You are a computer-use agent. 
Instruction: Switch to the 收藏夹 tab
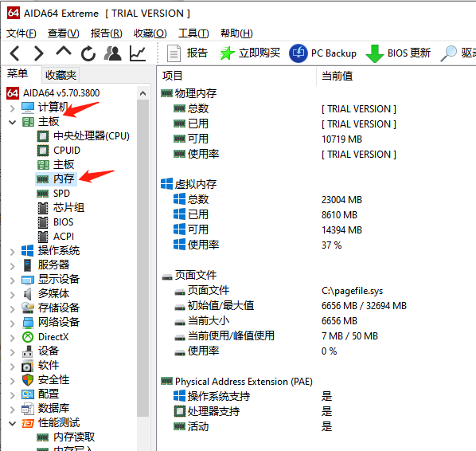click(60, 75)
